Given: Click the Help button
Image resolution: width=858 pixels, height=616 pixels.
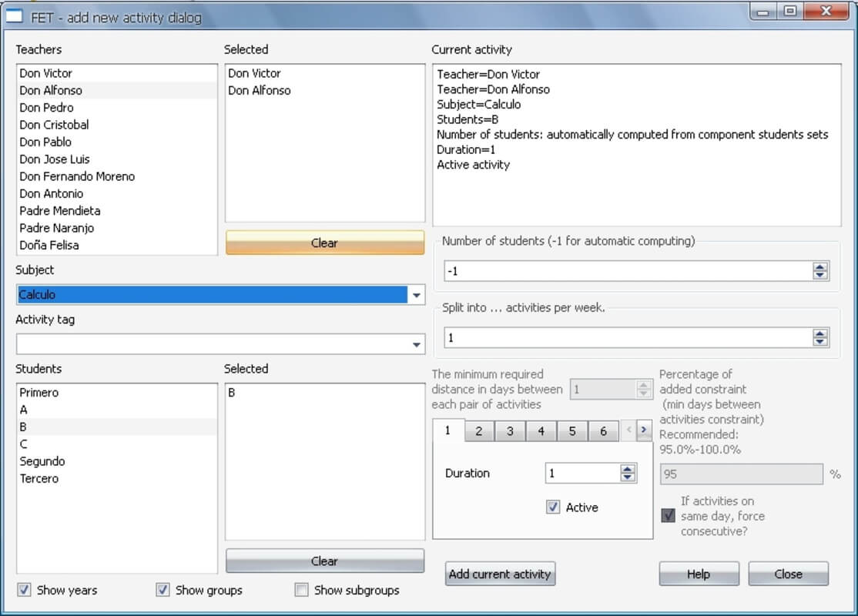Looking at the screenshot, I should point(699,574).
